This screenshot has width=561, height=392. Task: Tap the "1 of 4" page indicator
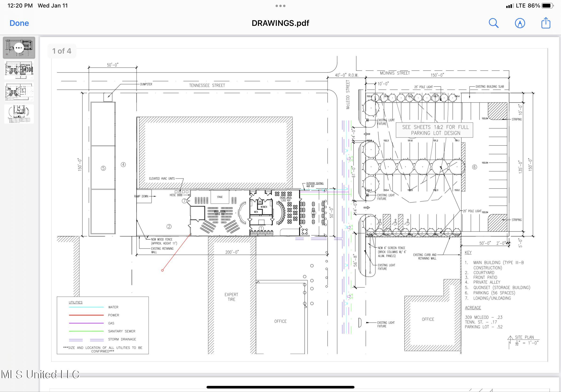(62, 51)
